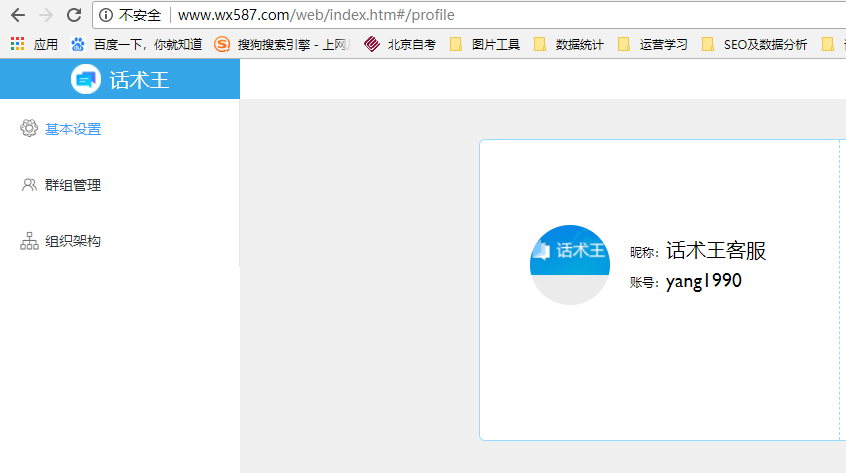Go to 组织架构 in the sidebar
846x473 pixels.
[72, 241]
